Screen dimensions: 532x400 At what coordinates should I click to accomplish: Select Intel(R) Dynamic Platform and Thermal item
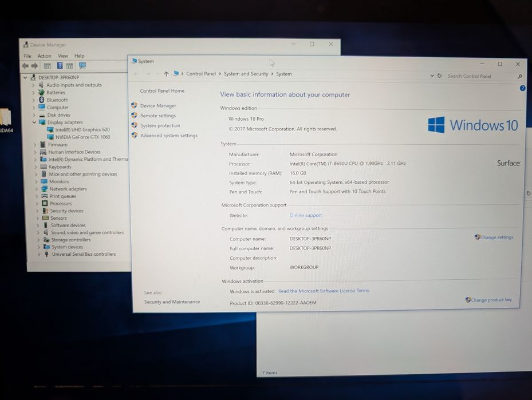coord(88,159)
